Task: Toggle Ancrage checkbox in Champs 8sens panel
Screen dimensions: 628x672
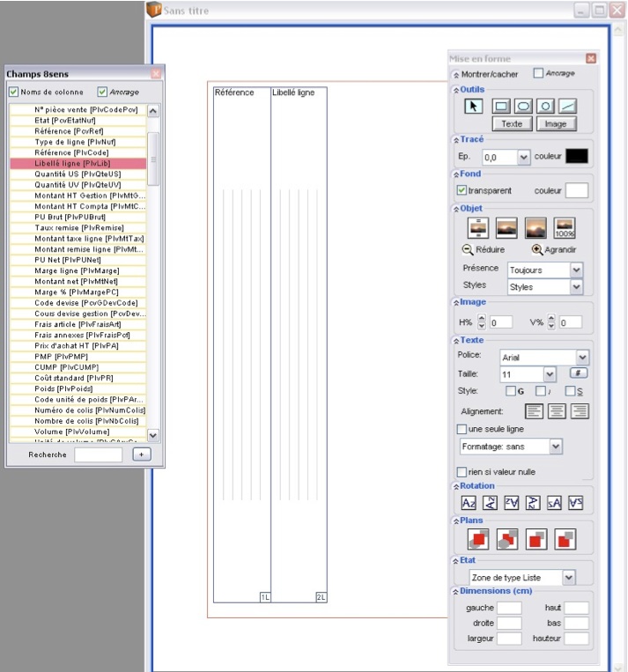Action: pos(102,92)
